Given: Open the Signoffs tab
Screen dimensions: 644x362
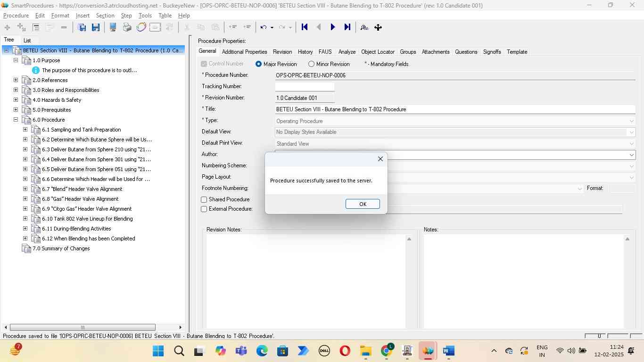Looking at the screenshot, I should pos(492,52).
